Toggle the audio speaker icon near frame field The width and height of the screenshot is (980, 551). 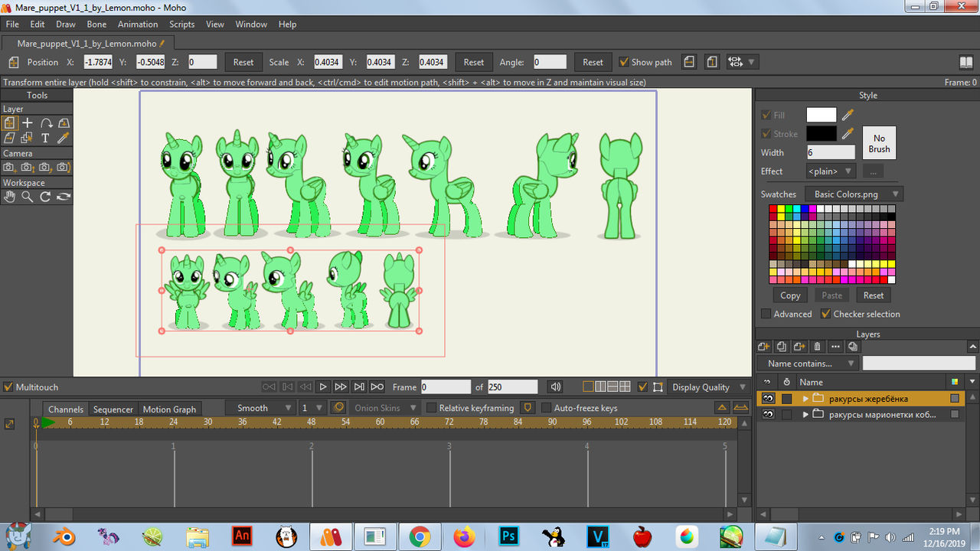[x=556, y=387]
